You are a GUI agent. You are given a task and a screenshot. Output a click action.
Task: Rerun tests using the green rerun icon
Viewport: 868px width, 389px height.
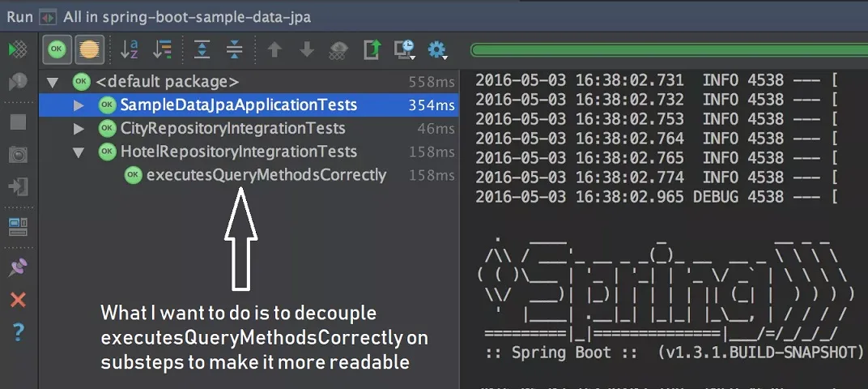coord(18,49)
